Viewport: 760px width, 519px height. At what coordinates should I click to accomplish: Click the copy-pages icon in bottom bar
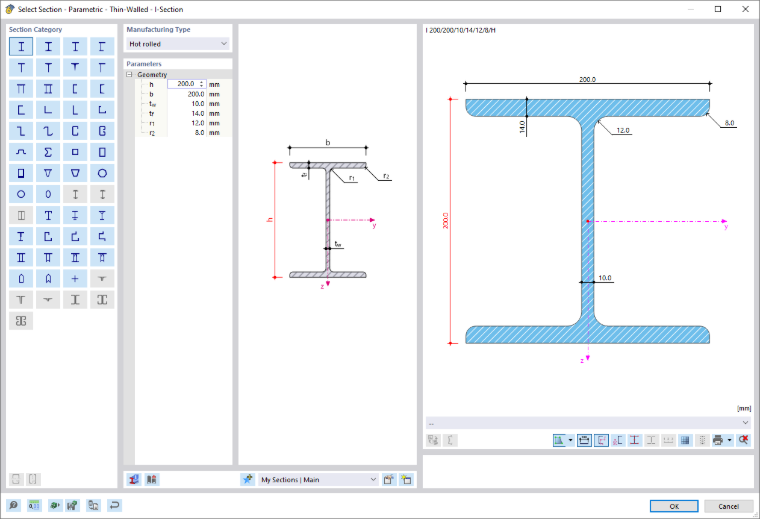[x=93, y=505]
